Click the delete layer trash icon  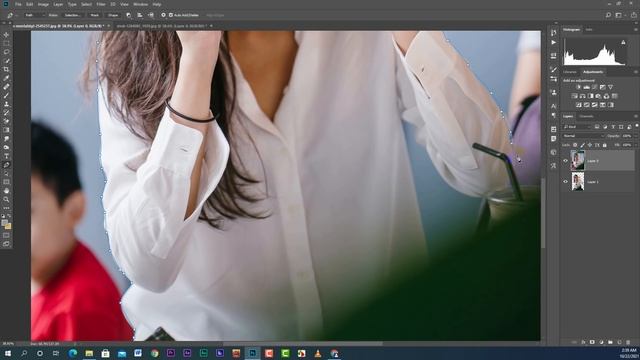click(628, 342)
